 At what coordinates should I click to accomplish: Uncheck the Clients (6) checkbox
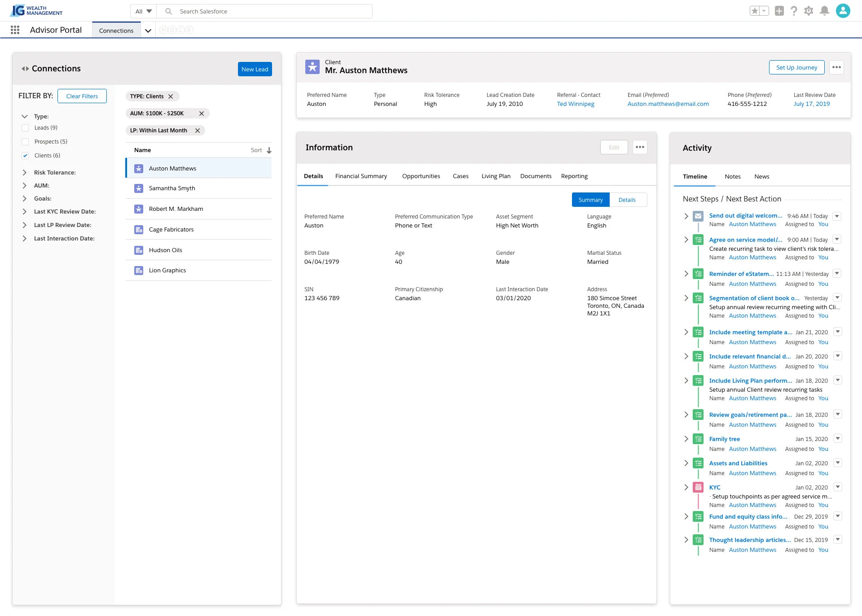pos(25,156)
